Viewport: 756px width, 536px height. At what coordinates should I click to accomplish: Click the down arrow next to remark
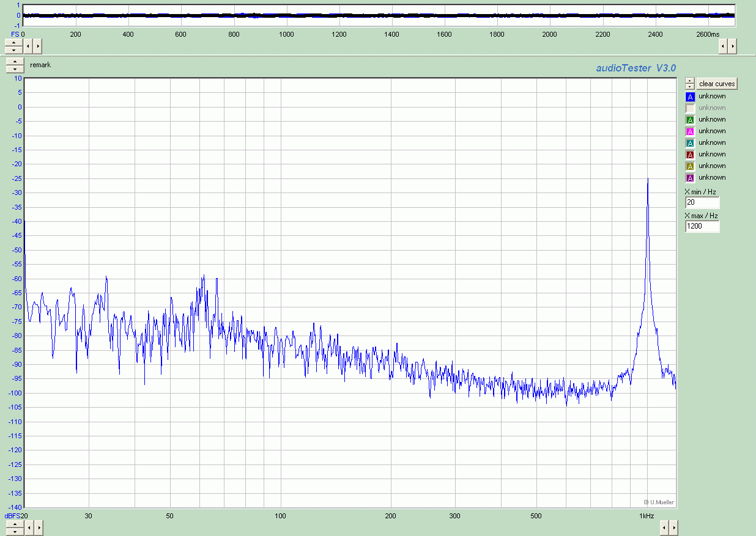(14, 69)
